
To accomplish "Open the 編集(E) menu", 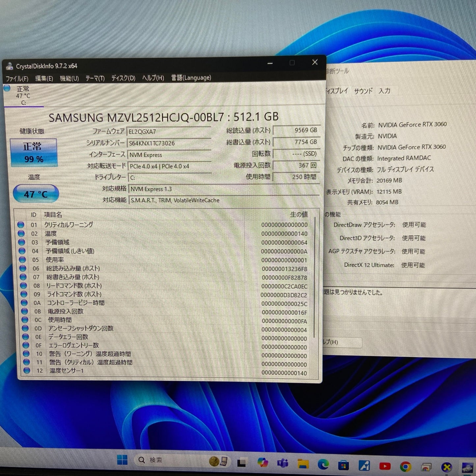I will click(43, 79).
